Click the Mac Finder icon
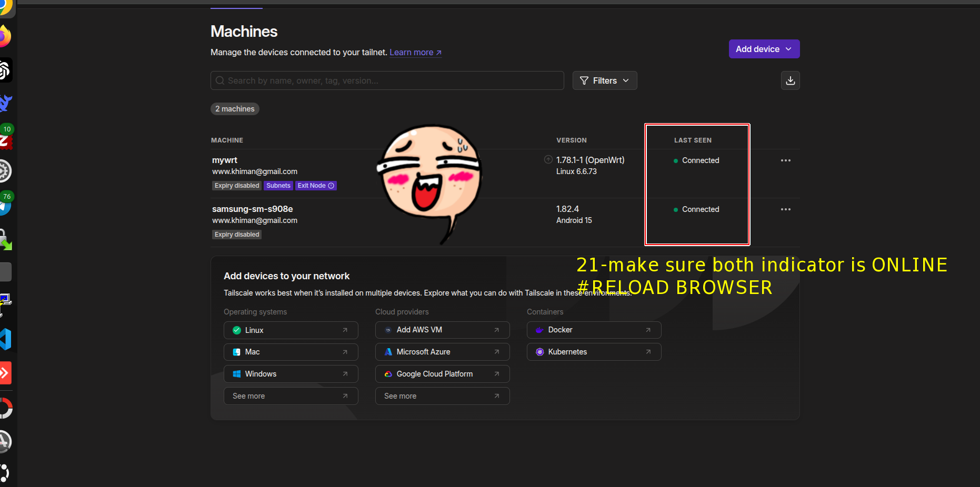 point(237,352)
